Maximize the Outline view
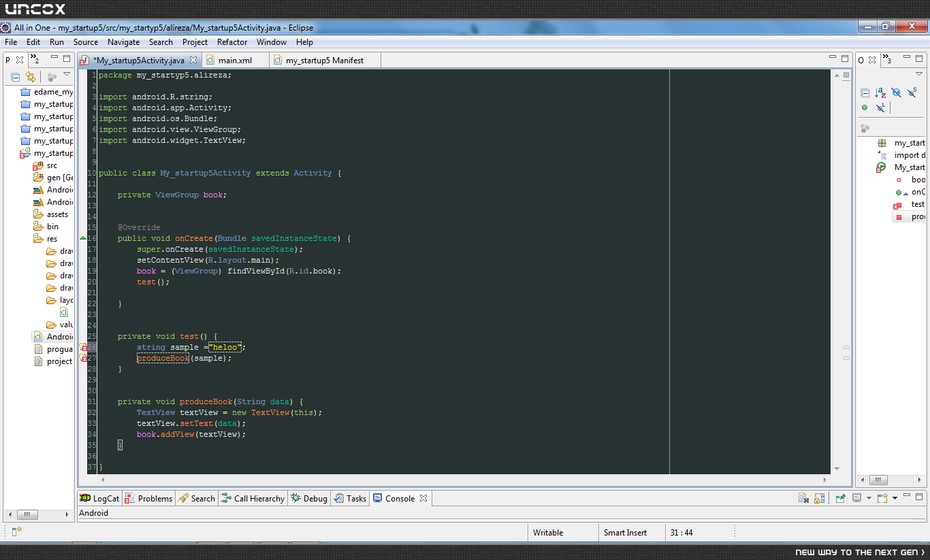The width and height of the screenshot is (930, 560). pyautogui.click(x=920, y=59)
